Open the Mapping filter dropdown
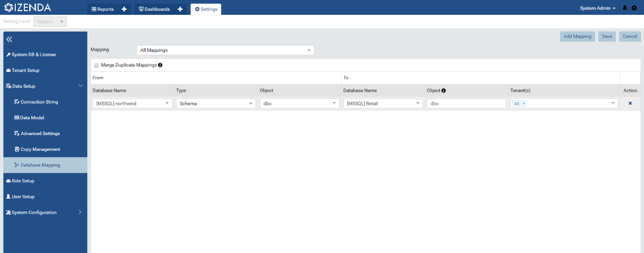Viewport: 644px width, 253px height. tap(225, 50)
